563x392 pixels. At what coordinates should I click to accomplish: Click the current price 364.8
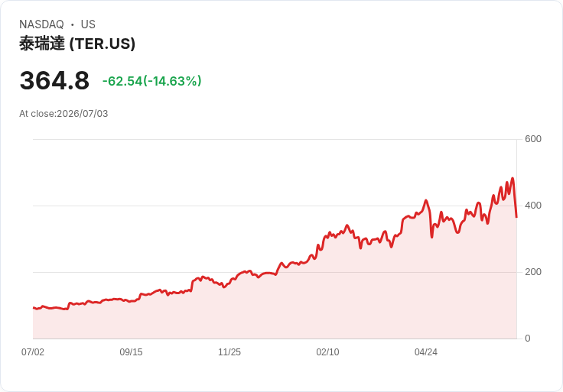tap(54, 81)
